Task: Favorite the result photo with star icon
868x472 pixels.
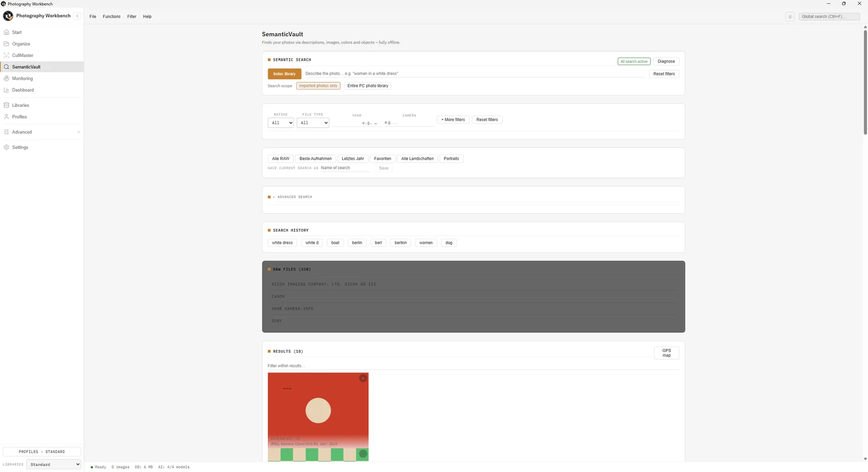Action: coord(363,378)
